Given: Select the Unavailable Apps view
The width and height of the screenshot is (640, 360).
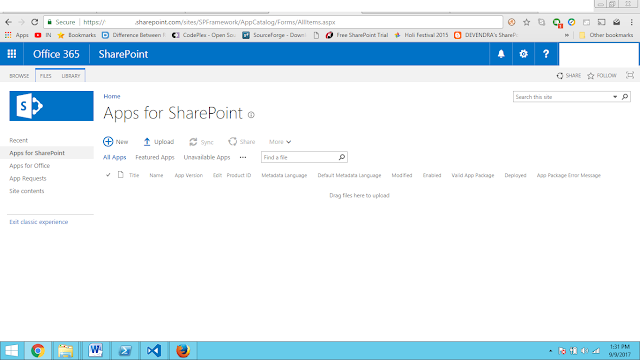Looking at the screenshot, I should [x=207, y=157].
